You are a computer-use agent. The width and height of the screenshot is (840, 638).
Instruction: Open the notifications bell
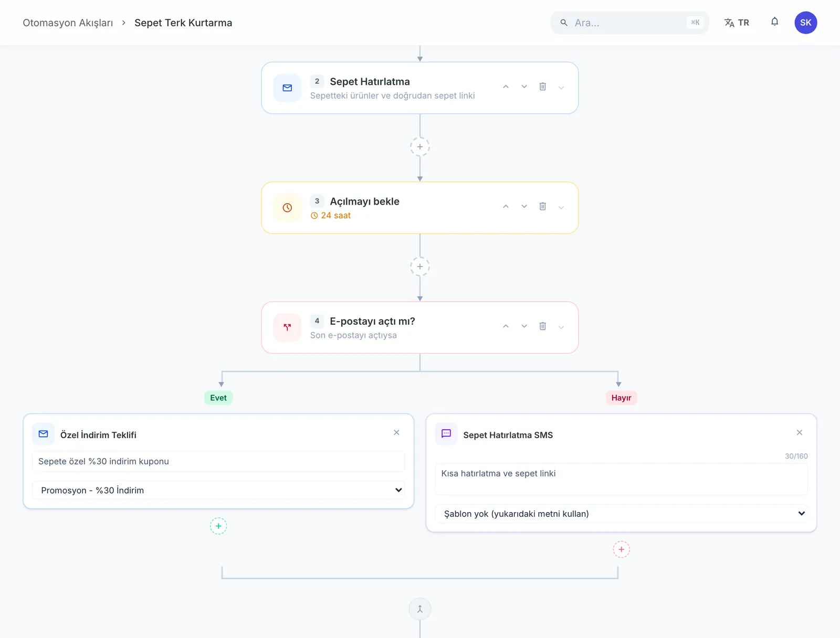pyautogui.click(x=774, y=22)
